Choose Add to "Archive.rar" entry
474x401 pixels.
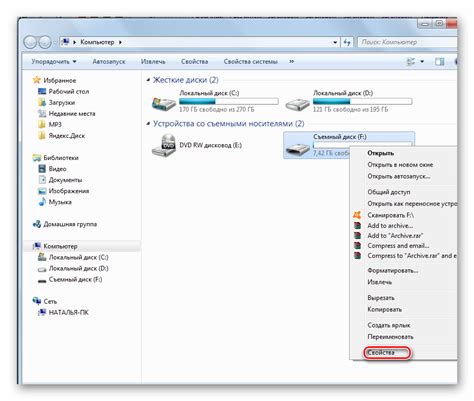[395, 236]
